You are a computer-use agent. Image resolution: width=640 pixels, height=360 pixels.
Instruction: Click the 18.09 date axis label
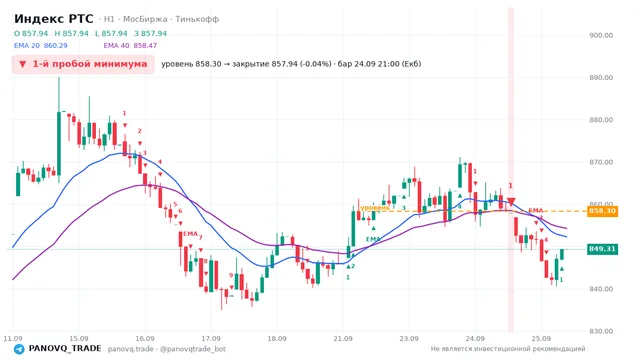click(x=277, y=339)
